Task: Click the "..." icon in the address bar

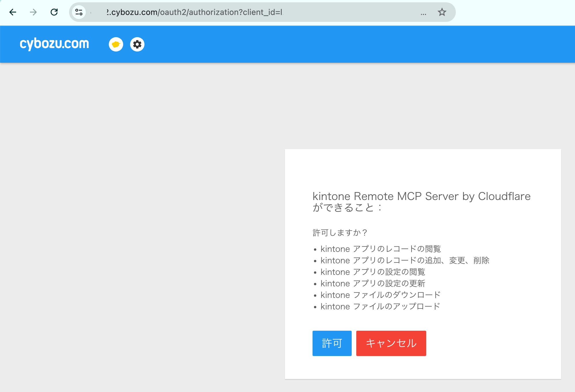Action: click(423, 14)
